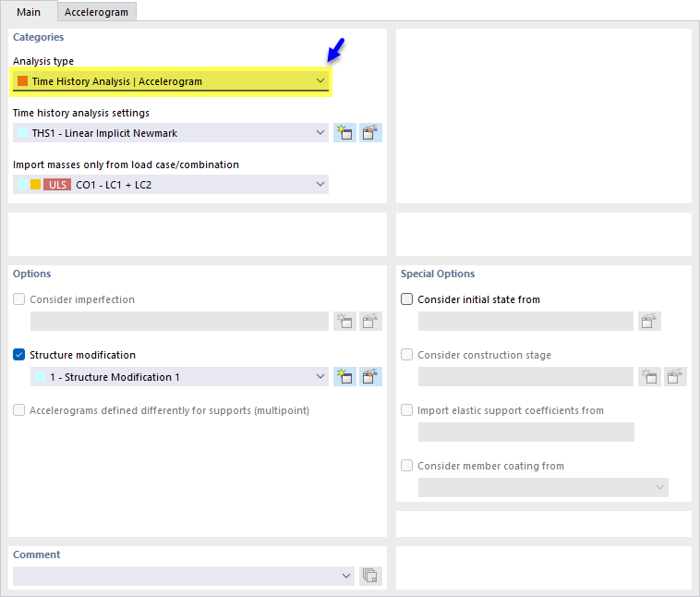The width and height of the screenshot is (700, 597).
Task: Toggle multipoint accelerograms for supports checkbox
Action: (x=18, y=410)
